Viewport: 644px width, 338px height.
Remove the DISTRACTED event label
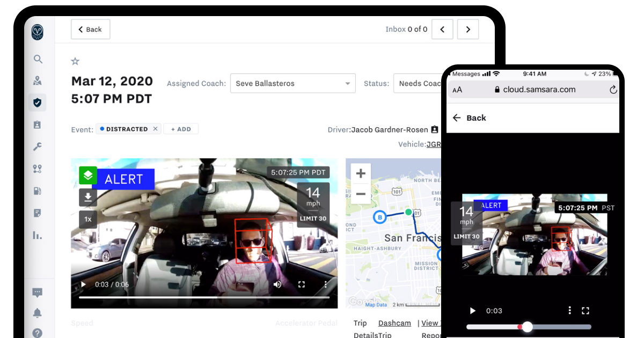tap(155, 129)
